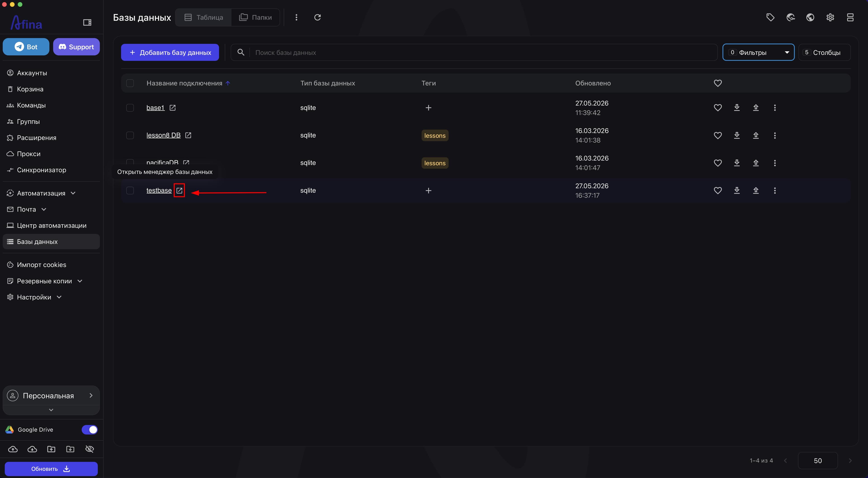Viewport: 868px width, 478px height.
Task: Favorite the lesson8 DB database
Action: coord(718,135)
